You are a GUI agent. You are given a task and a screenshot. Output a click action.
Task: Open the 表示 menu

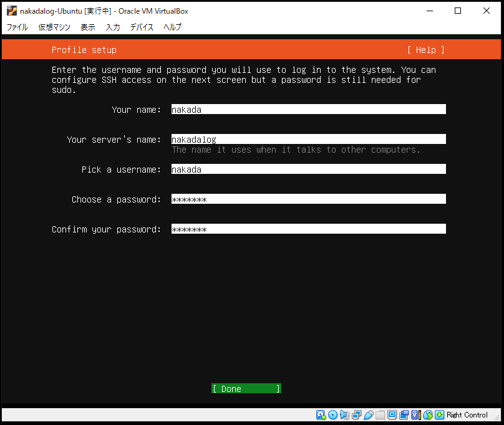point(88,27)
